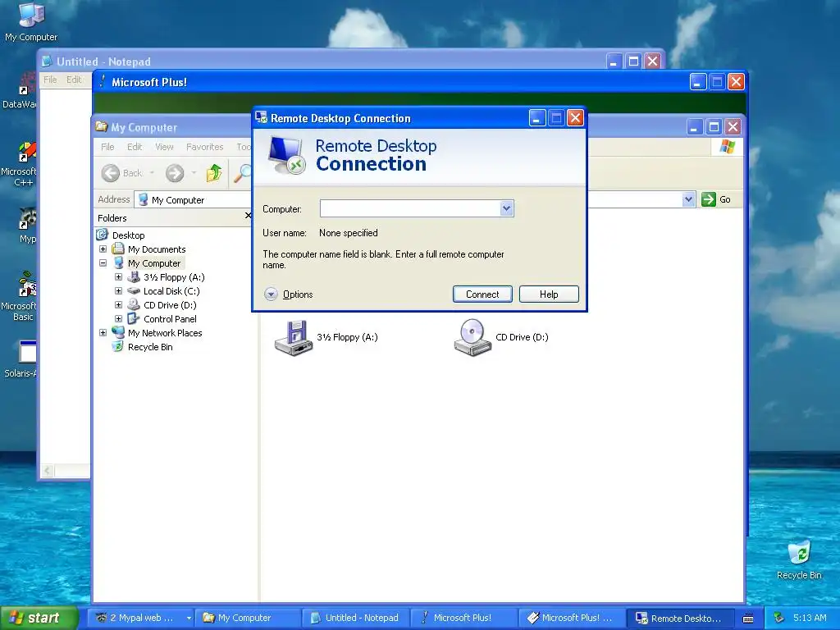The width and height of the screenshot is (840, 630).
Task: Close the Folders pane with X
Action: tap(248, 216)
